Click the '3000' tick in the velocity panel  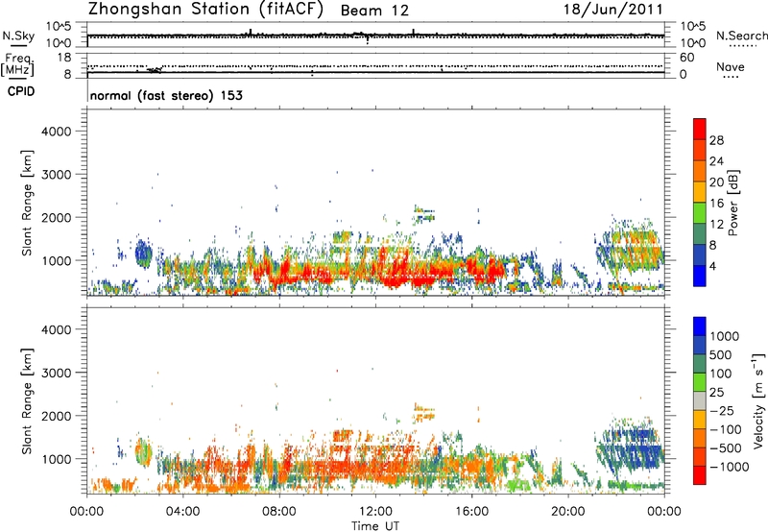pos(56,373)
